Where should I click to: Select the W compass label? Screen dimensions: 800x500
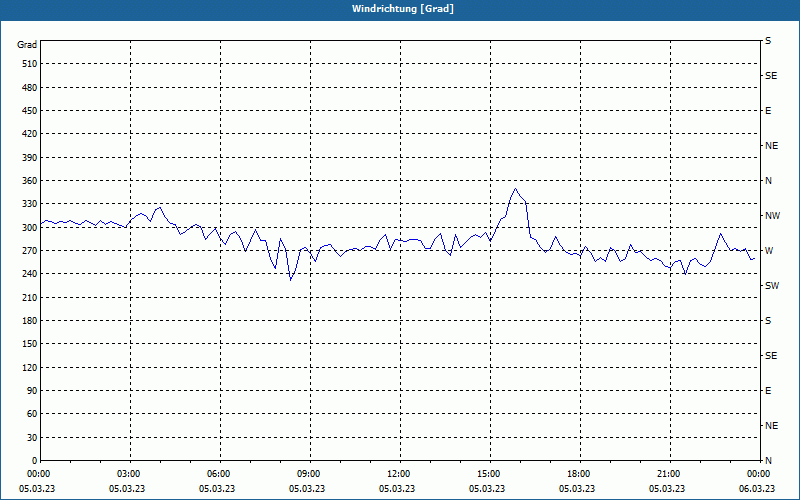pyautogui.click(x=769, y=251)
